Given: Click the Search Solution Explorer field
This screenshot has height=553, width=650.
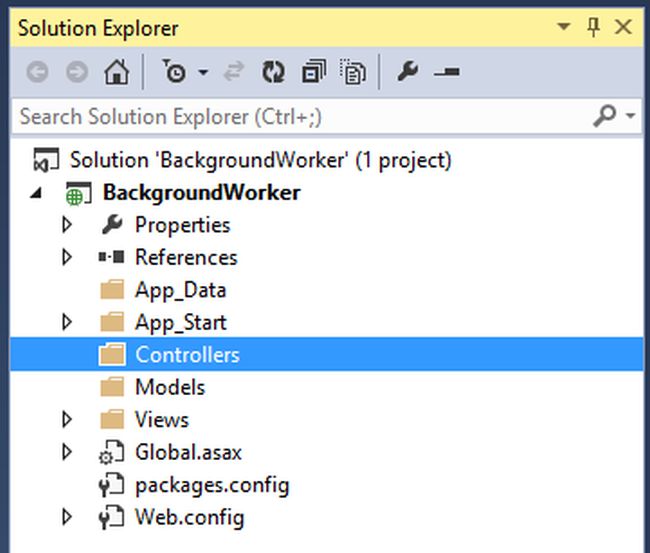Looking at the screenshot, I should (x=300, y=117).
